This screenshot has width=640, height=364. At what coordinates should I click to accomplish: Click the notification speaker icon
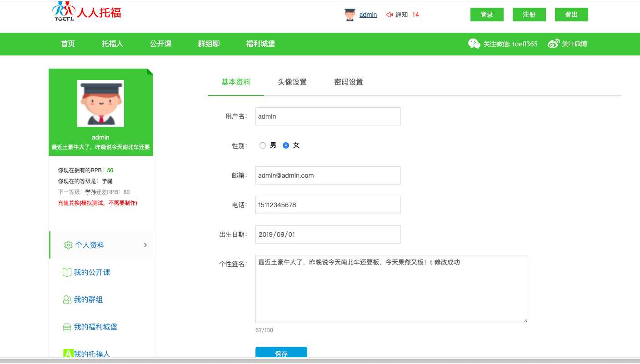tap(389, 15)
